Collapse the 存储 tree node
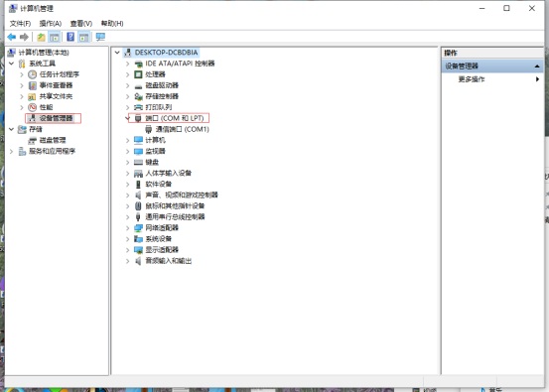The image size is (549, 392). pos(12,129)
